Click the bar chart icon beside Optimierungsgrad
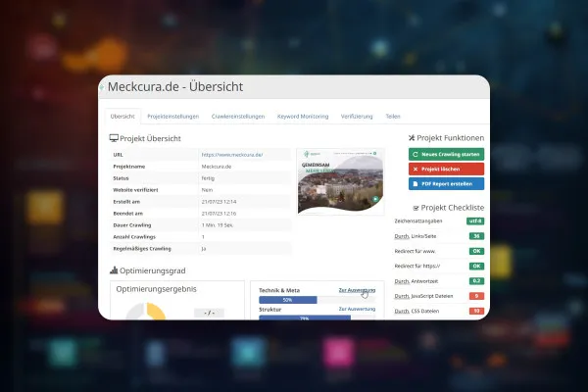The width and height of the screenshot is (588, 392). 114,270
